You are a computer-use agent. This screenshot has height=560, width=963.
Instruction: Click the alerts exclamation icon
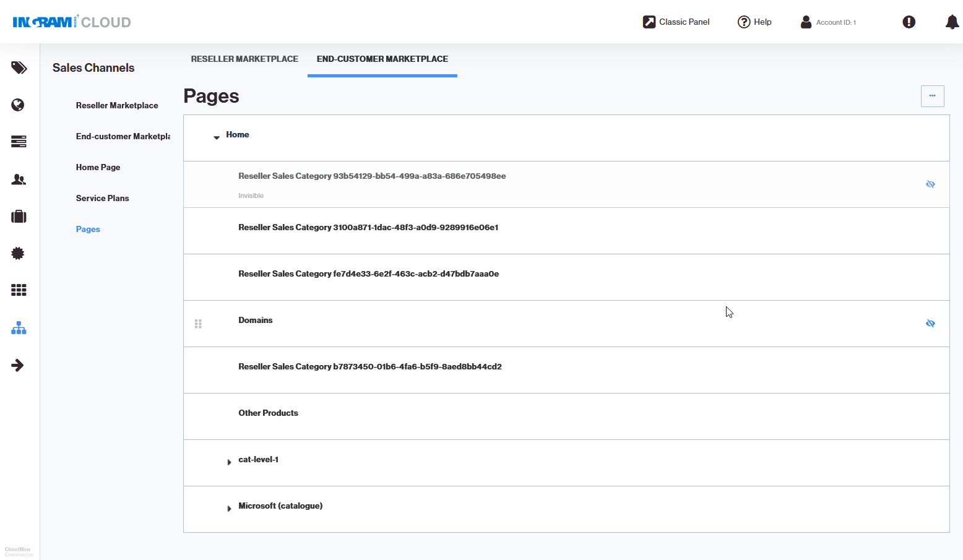click(x=909, y=22)
